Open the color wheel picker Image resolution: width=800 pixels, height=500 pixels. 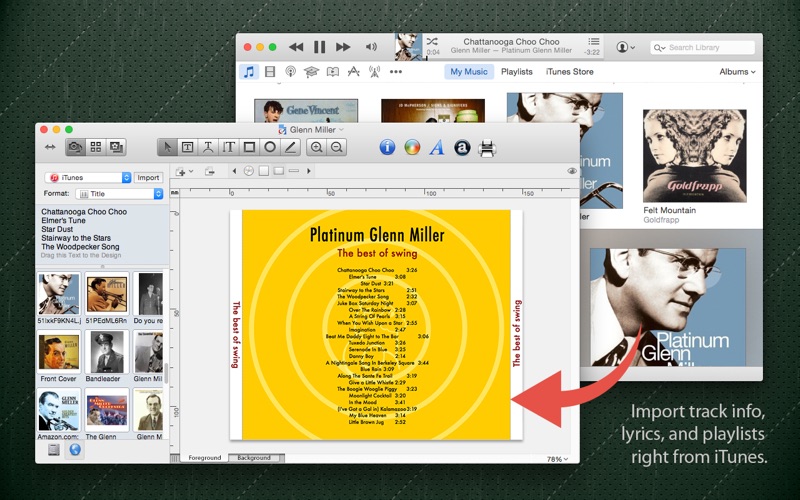tap(412, 147)
